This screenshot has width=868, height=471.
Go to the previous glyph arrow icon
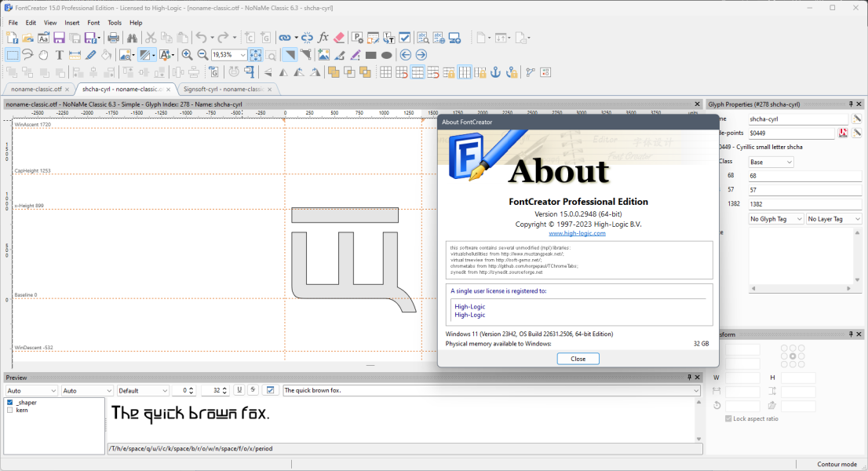click(406, 55)
